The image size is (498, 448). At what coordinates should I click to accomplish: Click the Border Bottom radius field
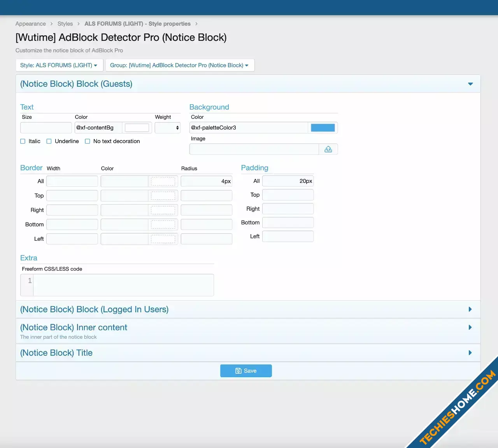coord(207,224)
